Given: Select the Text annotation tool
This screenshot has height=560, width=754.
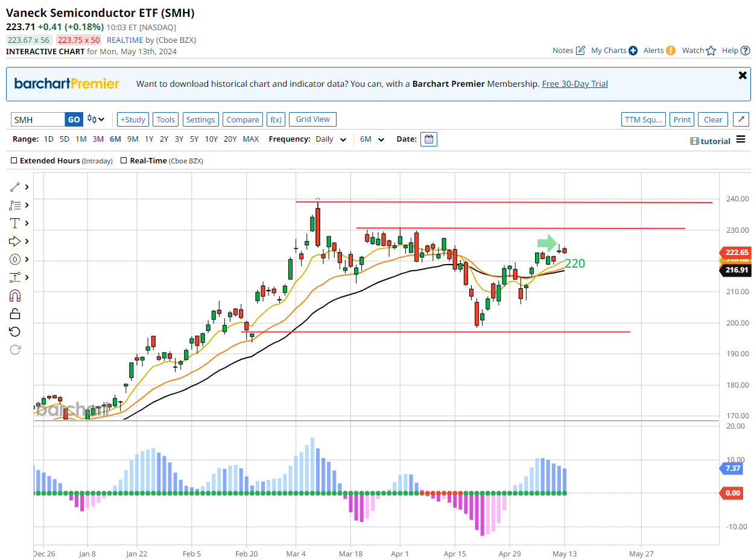Looking at the screenshot, I should coord(15,224).
